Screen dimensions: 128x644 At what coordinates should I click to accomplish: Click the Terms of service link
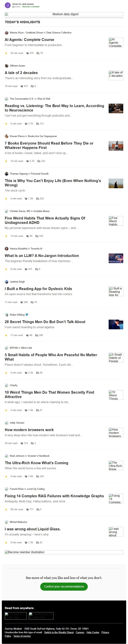click(22, 636)
